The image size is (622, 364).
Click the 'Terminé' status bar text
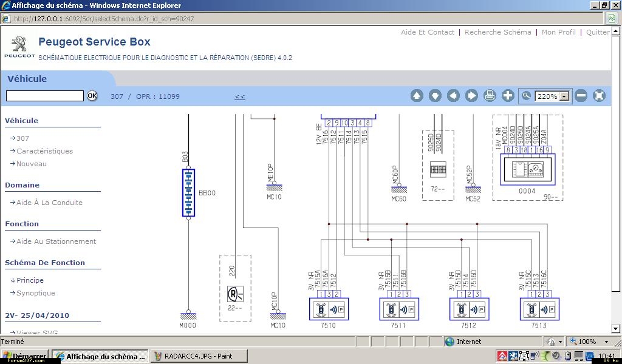click(x=12, y=342)
